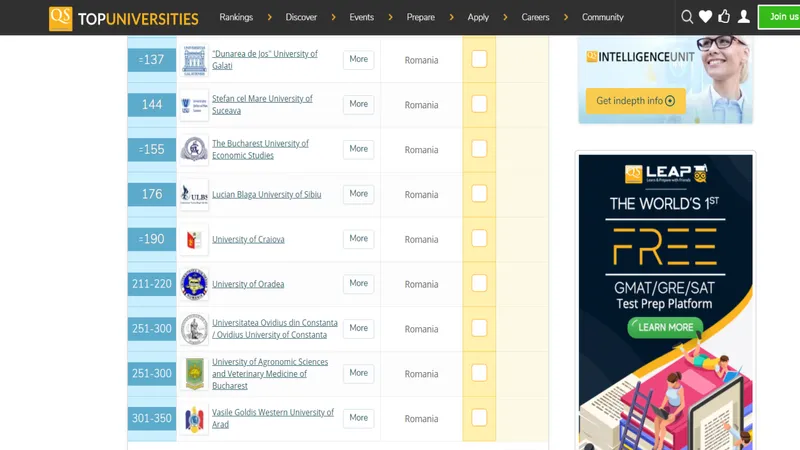Click LEARN MORE on the LEAP ad
This screenshot has height=450, width=800.
[665, 328]
